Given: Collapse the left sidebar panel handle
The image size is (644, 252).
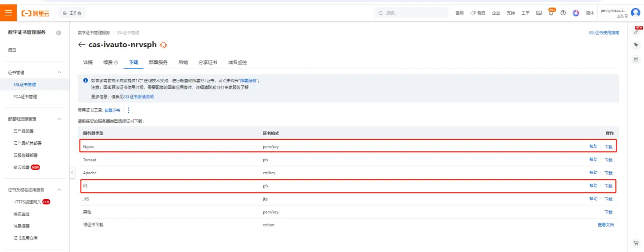Looking at the screenshot, I should [x=72, y=173].
